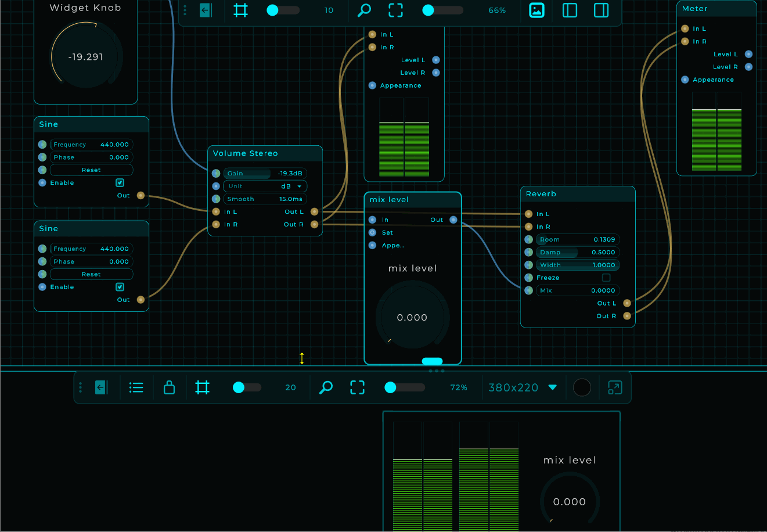Click the Widget Knob dial showing -19.291
Screen dimensions: 767x532
[x=86, y=57]
